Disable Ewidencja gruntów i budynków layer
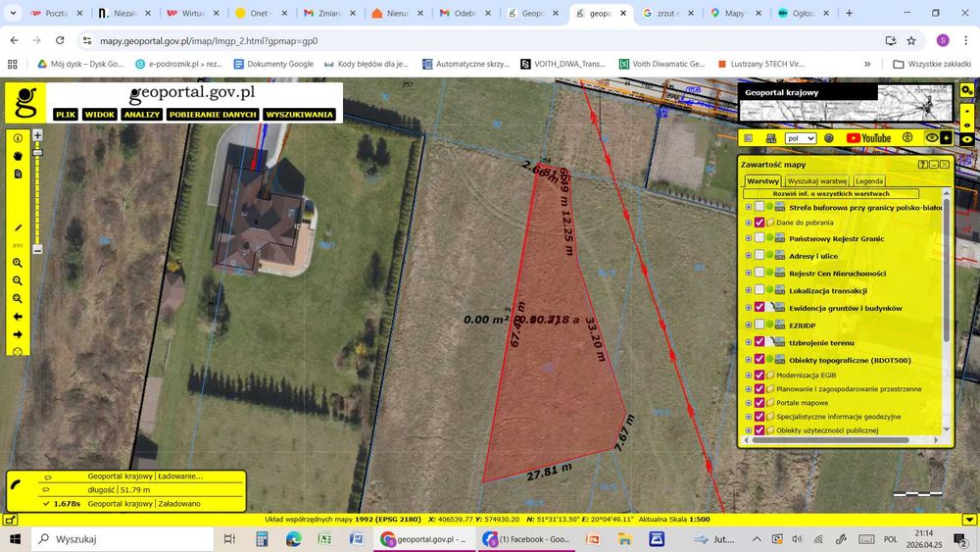980x552 pixels. click(759, 308)
